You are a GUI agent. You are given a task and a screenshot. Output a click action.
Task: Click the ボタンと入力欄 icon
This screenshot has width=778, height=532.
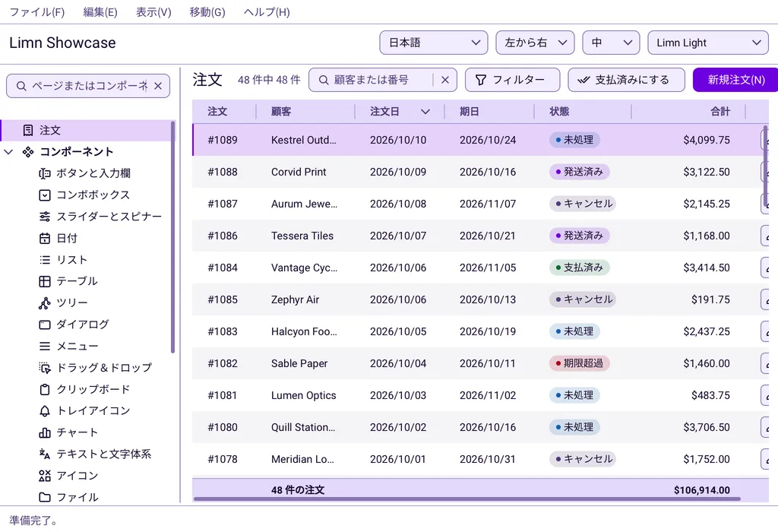(45, 173)
